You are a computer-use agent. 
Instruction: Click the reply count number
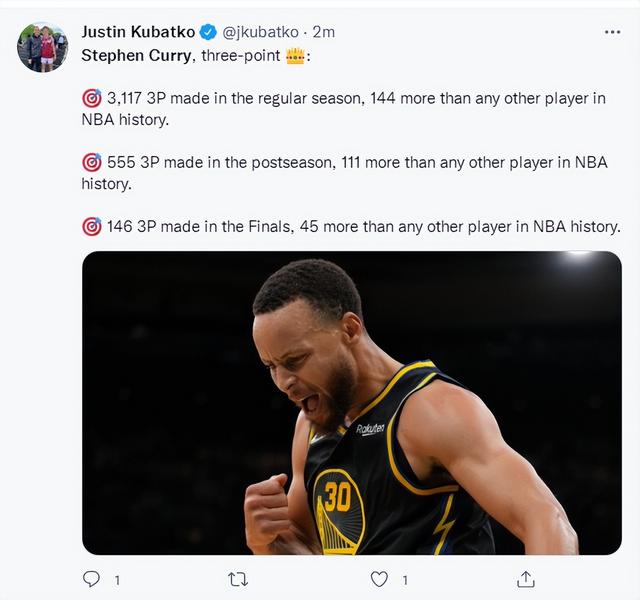pyautogui.click(x=117, y=580)
